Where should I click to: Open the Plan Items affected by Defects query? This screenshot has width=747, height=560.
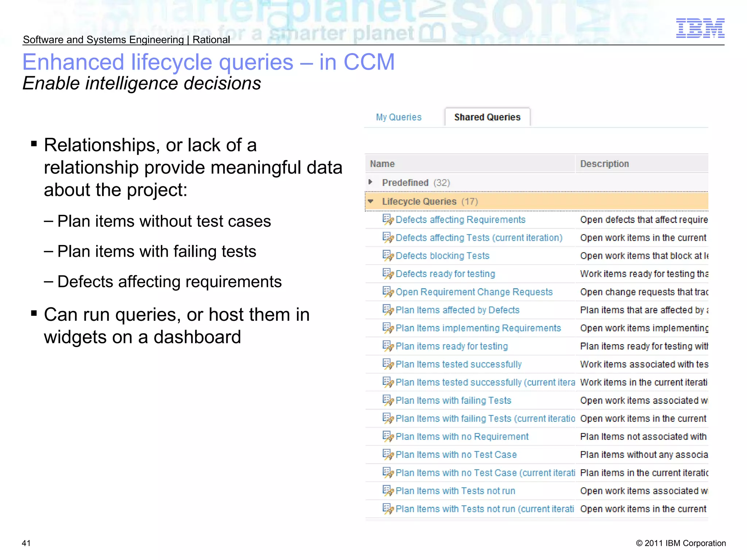coord(457,310)
